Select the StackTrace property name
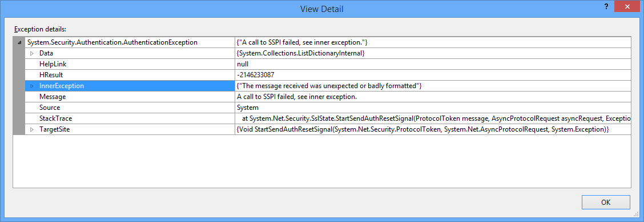Image resolution: width=644 pixels, height=222 pixels. (55, 118)
